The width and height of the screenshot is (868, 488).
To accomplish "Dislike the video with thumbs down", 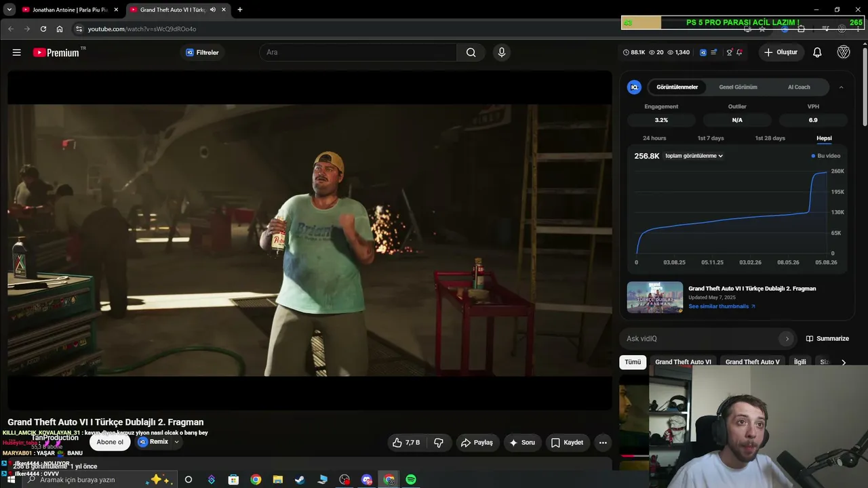I will [439, 443].
